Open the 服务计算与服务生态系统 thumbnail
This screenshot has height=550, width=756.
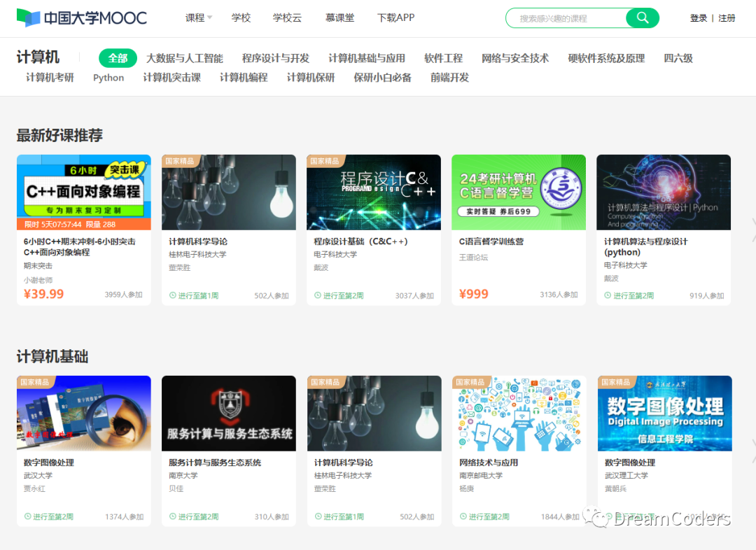[x=229, y=414]
